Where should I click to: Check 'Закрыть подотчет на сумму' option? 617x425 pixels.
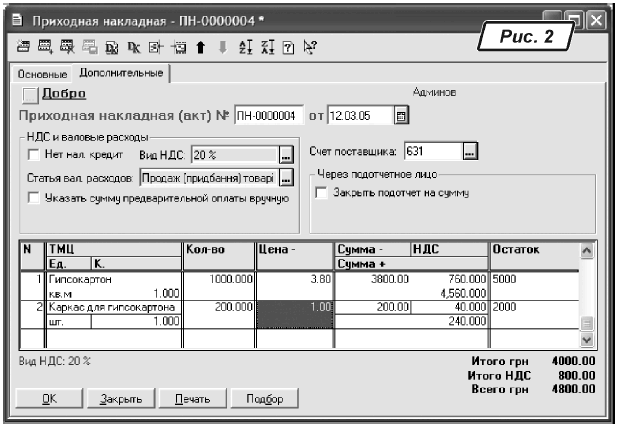[320, 191]
